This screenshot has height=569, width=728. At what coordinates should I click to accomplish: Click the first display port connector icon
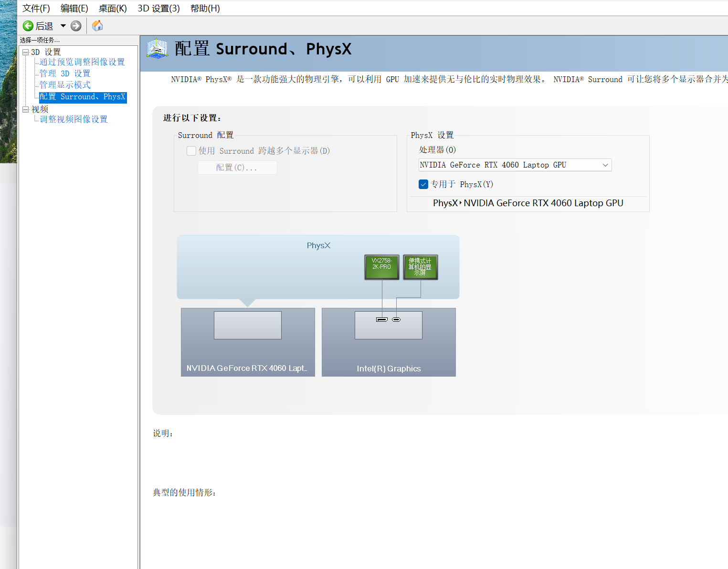tap(382, 319)
